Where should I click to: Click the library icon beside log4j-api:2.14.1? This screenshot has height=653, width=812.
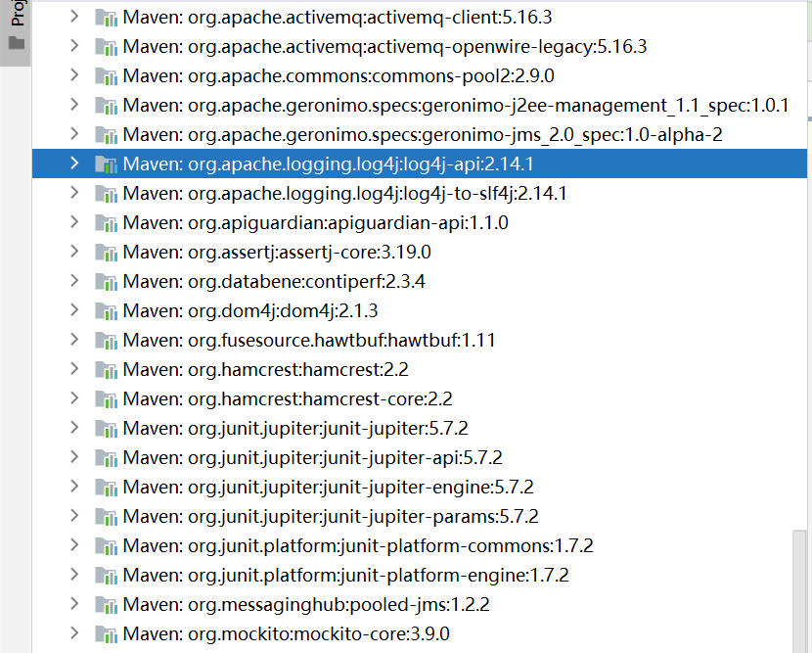coord(106,163)
